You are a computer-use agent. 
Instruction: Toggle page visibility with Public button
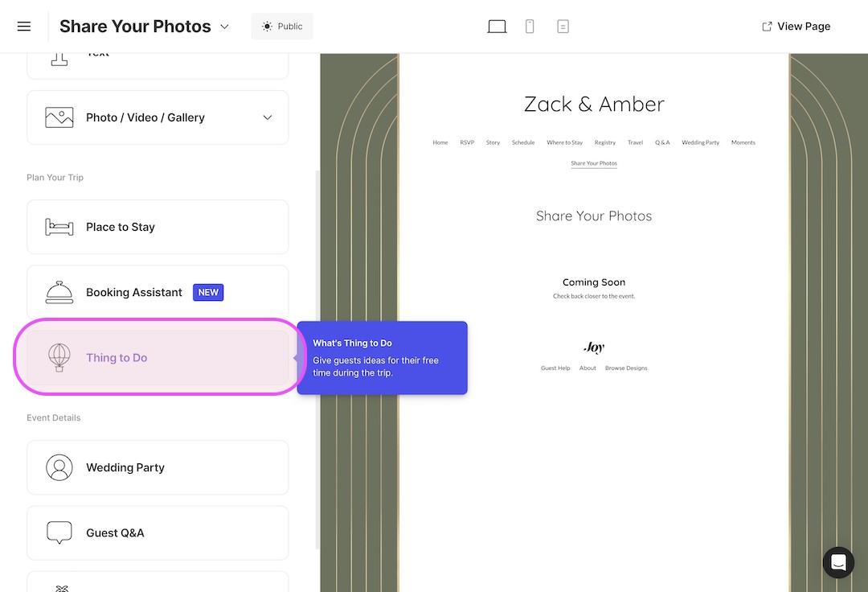pyautogui.click(x=281, y=26)
